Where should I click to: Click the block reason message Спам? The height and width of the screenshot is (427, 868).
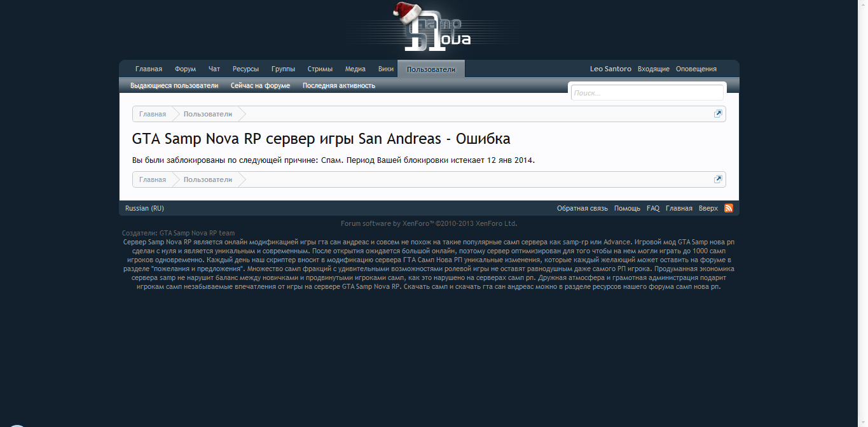coord(333,160)
